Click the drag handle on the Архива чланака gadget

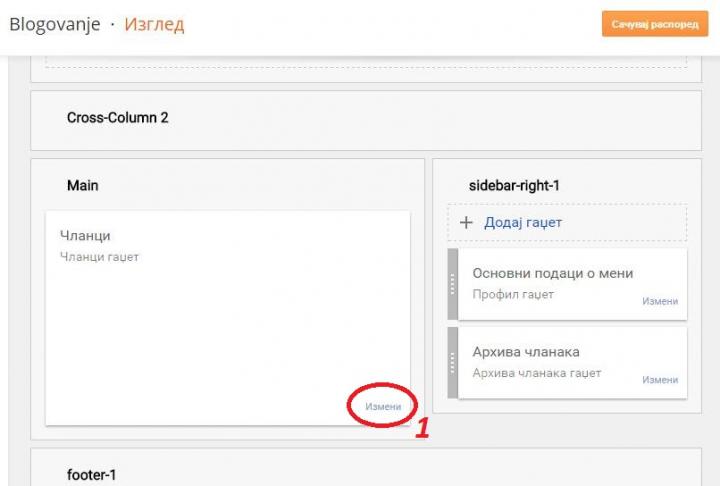[453, 362]
